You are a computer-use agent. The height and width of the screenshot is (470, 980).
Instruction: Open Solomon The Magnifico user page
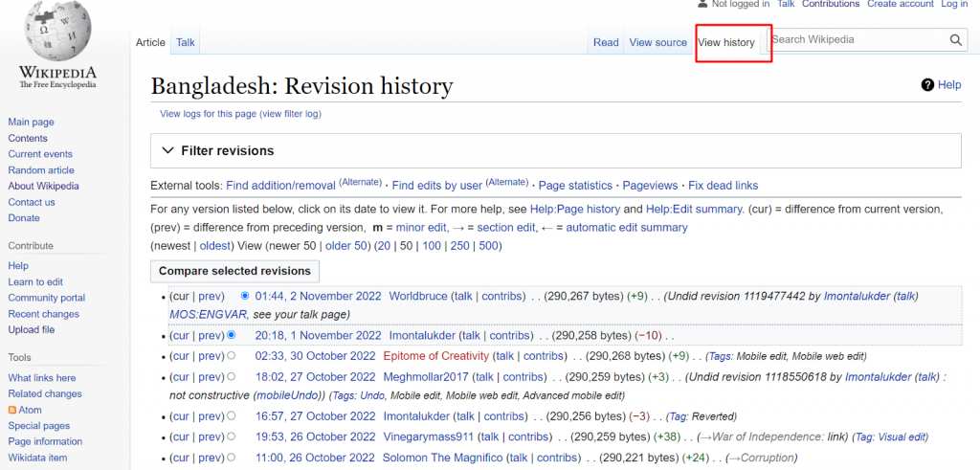tap(442, 458)
